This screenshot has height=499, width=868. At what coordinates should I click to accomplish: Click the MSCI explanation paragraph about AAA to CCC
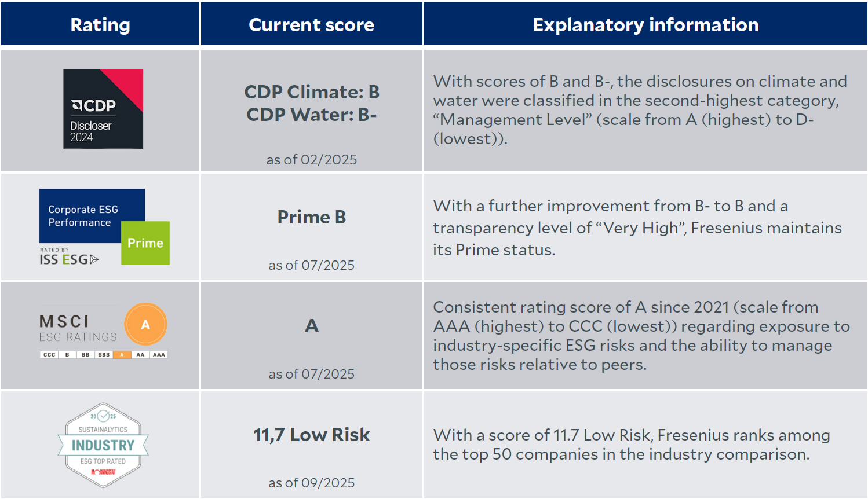641,336
